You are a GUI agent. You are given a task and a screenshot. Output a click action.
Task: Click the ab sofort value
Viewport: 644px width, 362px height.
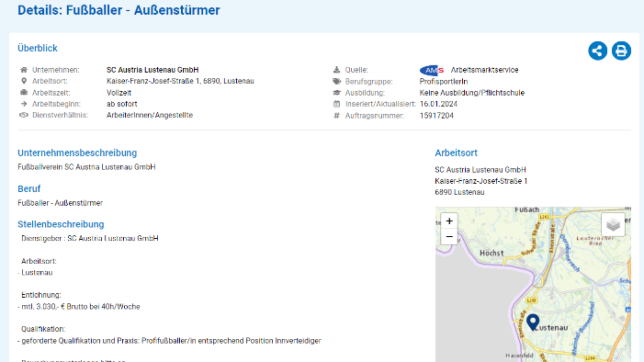coord(122,104)
